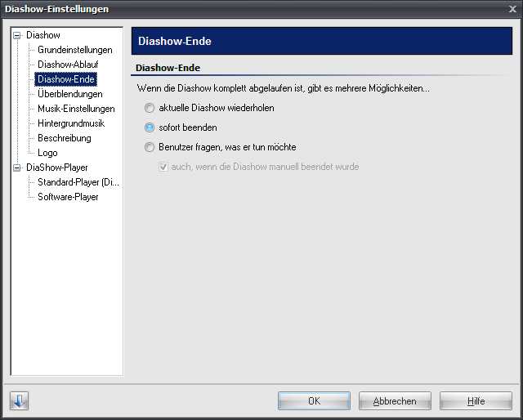
Task: Select Beschreibung in the settings tree
Action: coord(64,138)
